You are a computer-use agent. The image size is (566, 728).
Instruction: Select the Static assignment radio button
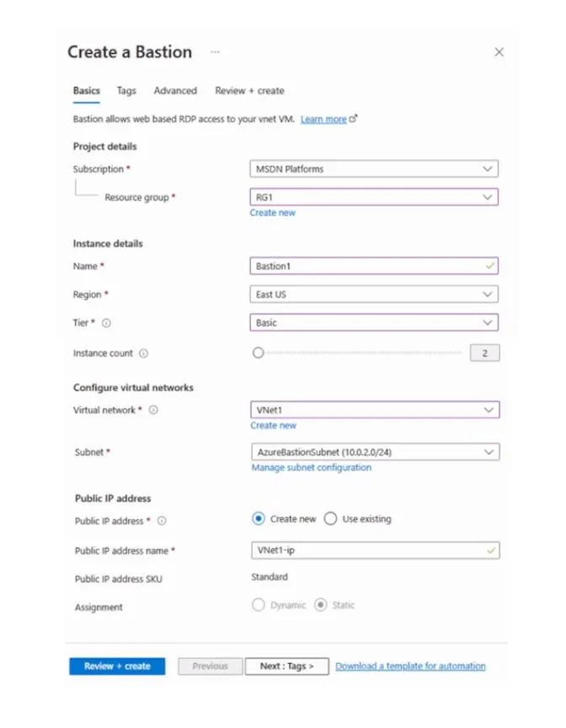[x=321, y=605]
